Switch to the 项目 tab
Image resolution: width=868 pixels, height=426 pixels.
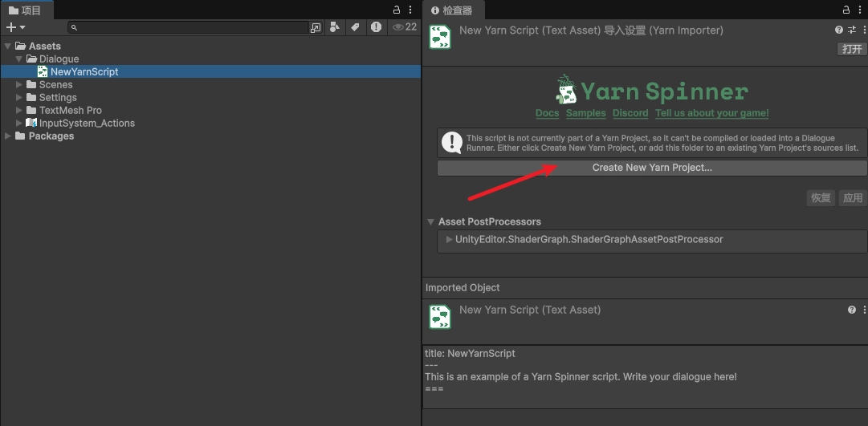pyautogui.click(x=26, y=10)
